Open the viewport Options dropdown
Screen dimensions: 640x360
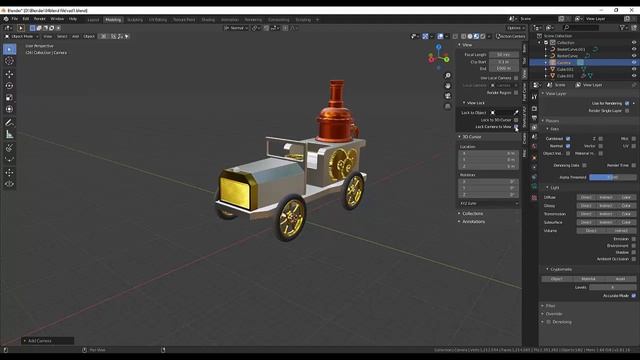coord(516,28)
